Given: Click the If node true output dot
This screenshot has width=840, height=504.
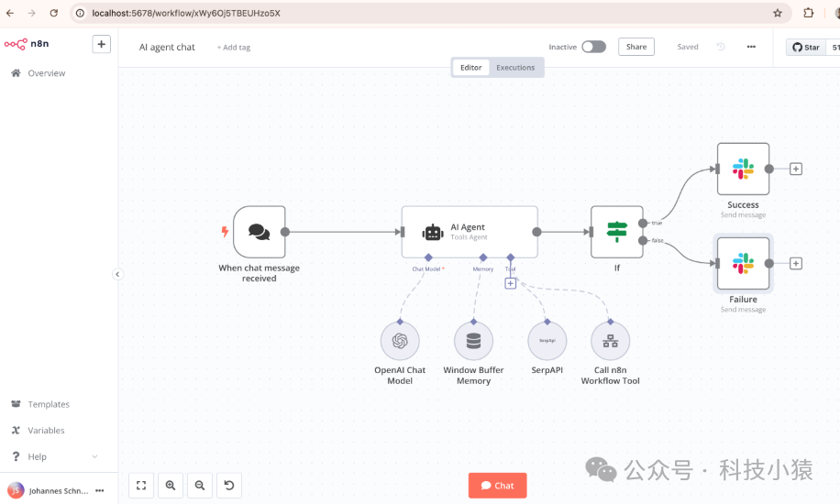Looking at the screenshot, I should [x=643, y=224].
